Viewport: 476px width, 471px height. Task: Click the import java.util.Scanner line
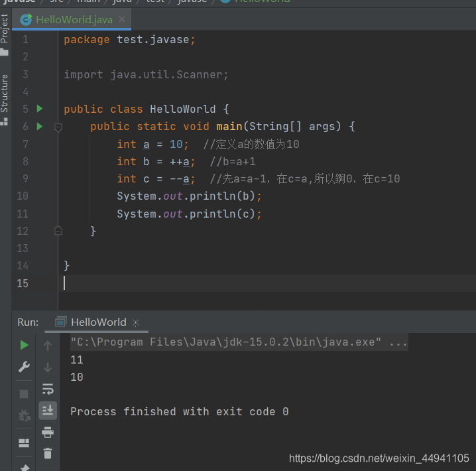click(146, 74)
